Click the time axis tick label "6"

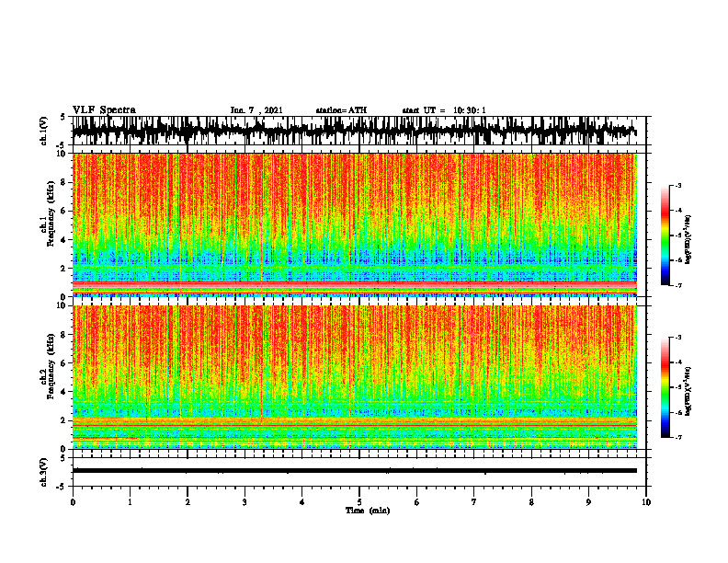417,502
